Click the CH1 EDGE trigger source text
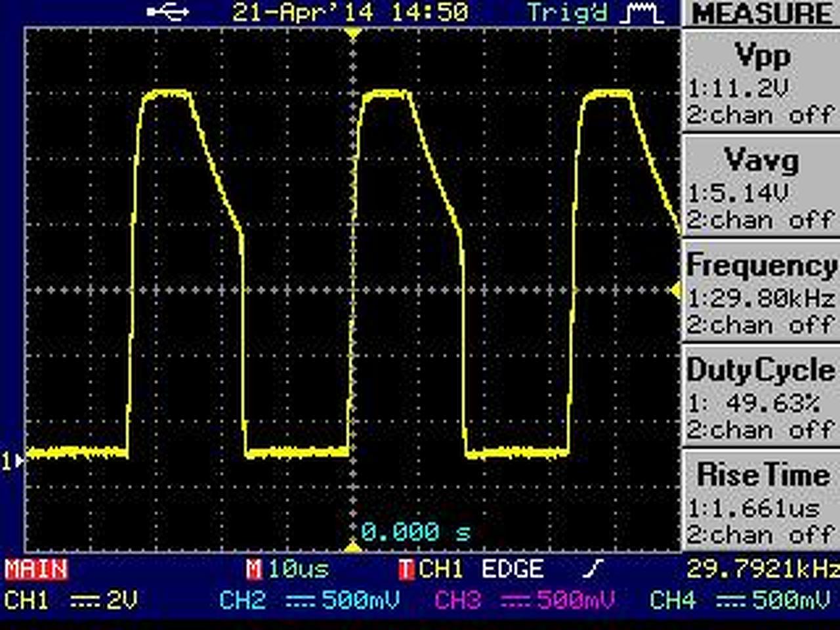Screen dimensions: 840x630 481,569
